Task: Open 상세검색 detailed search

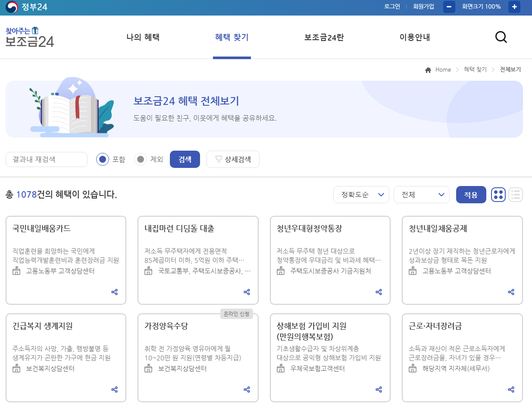Action: 233,159
